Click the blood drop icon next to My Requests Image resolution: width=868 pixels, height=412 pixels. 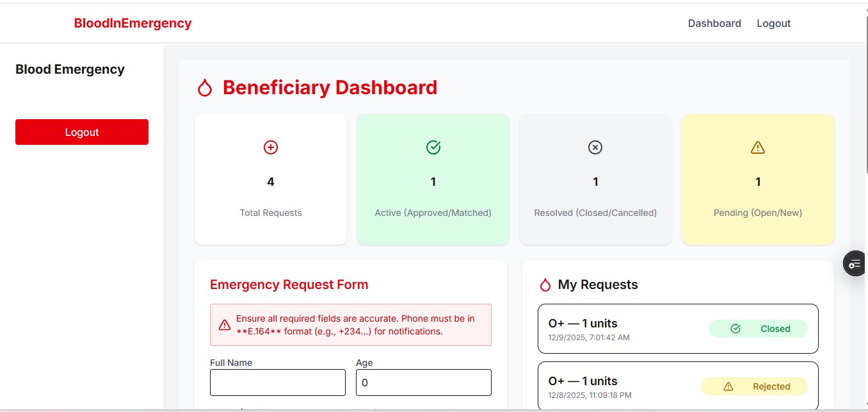click(x=545, y=284)
